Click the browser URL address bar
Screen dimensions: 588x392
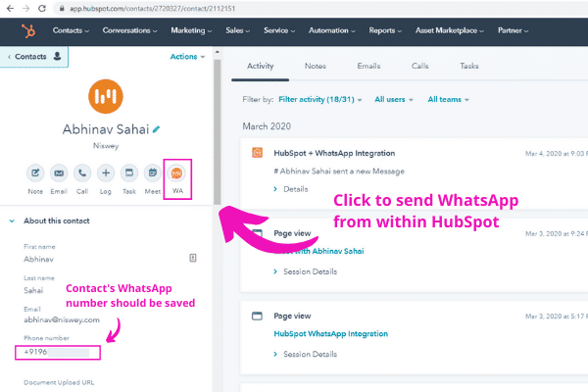coord(318,8)
